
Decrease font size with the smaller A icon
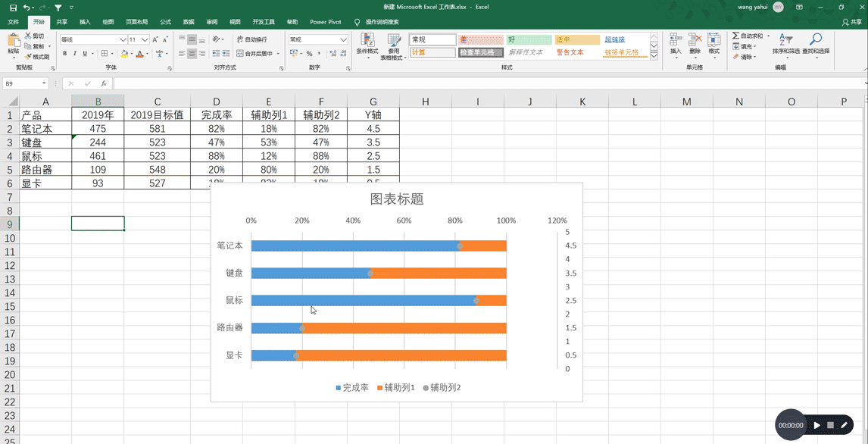[165, 40]
